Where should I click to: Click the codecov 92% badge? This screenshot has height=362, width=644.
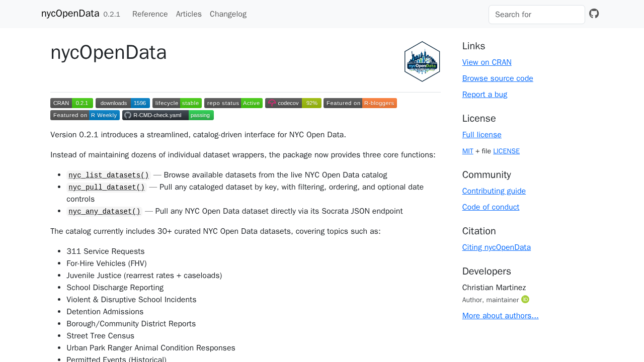coord(293,103)
